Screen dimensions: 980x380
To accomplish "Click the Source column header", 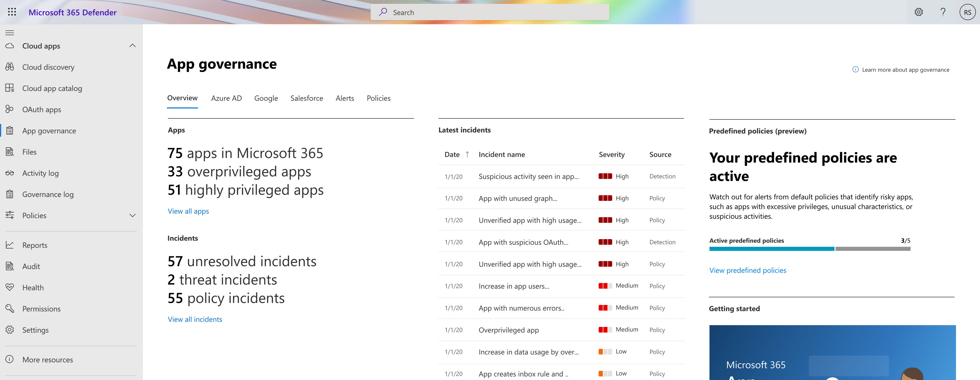I will (x=660, y=154).
